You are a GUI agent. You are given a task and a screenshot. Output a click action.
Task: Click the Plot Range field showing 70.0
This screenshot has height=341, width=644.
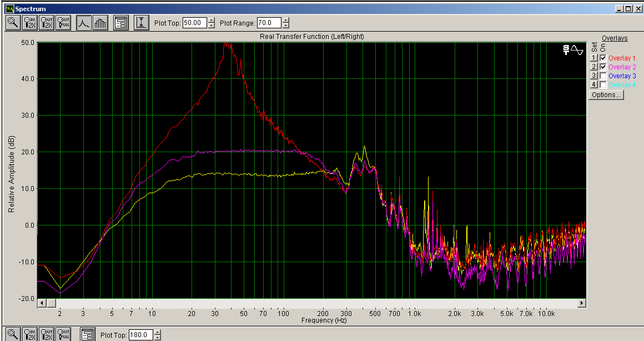269,23
